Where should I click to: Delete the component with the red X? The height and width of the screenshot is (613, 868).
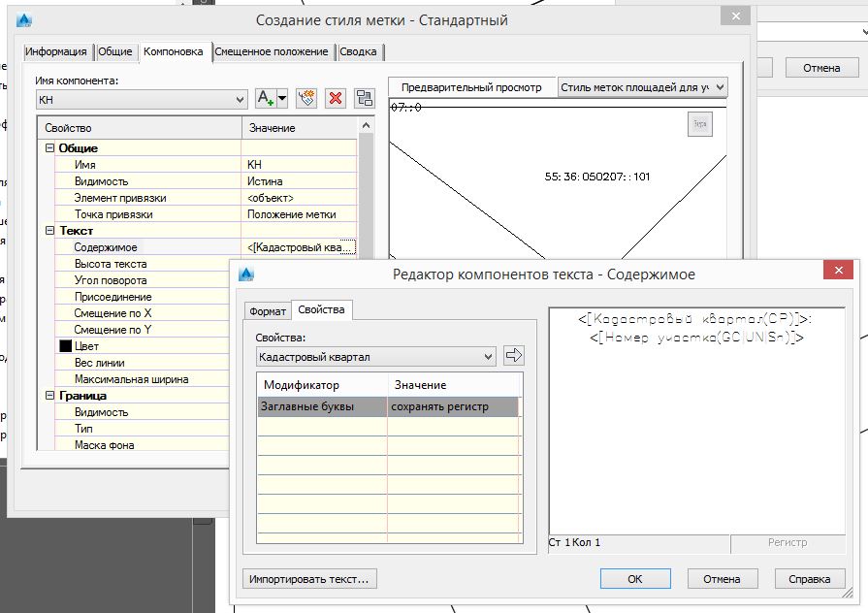coord(335,99)
